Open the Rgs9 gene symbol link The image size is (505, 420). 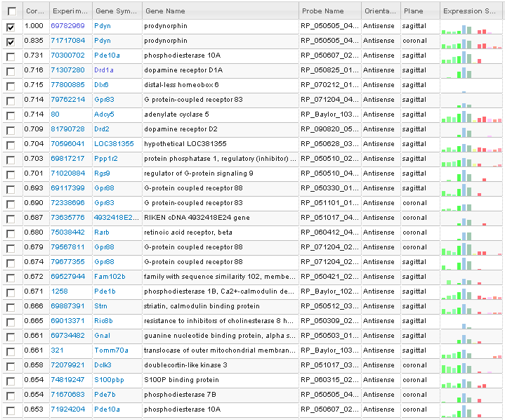(102, 173)
